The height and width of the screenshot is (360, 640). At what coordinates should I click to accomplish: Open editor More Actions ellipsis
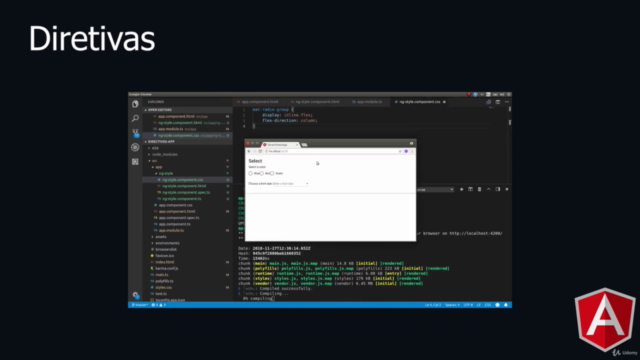click(507, 102)
